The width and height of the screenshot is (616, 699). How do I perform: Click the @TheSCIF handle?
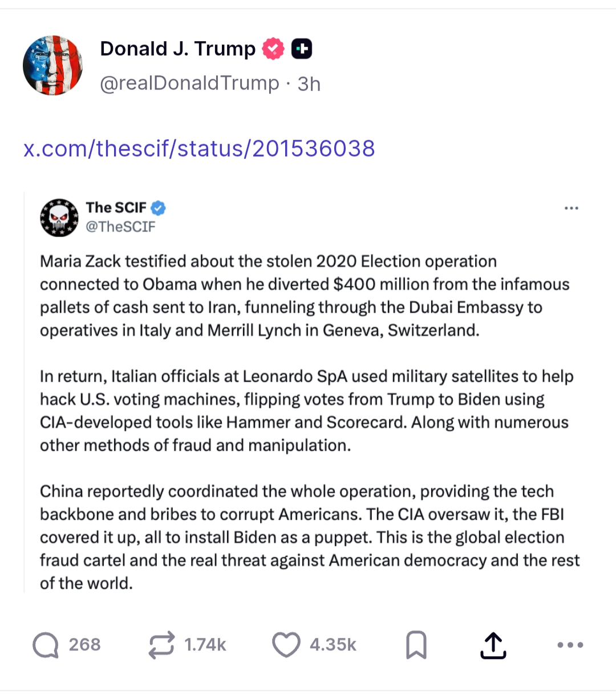[120, 227]
